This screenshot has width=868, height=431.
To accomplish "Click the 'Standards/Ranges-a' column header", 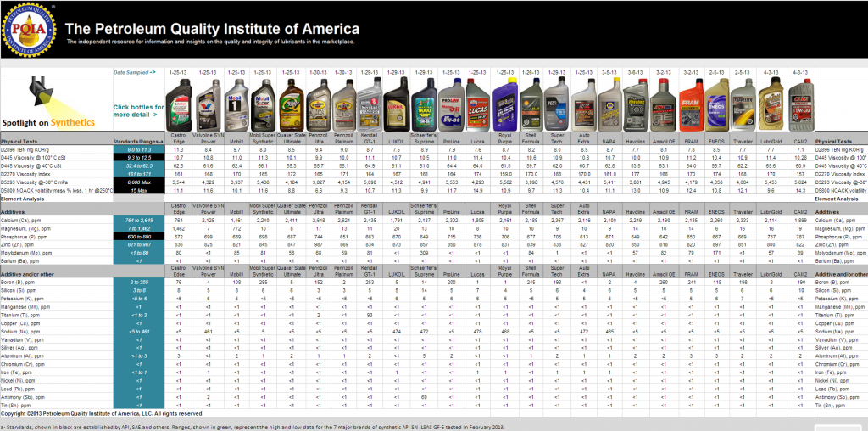I will click(138, 142).
